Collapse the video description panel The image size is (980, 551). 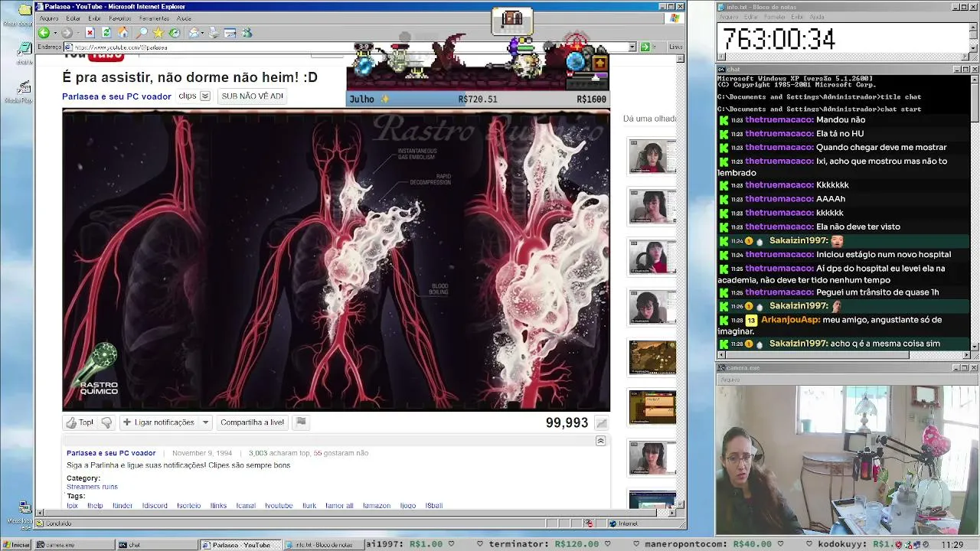600,441
